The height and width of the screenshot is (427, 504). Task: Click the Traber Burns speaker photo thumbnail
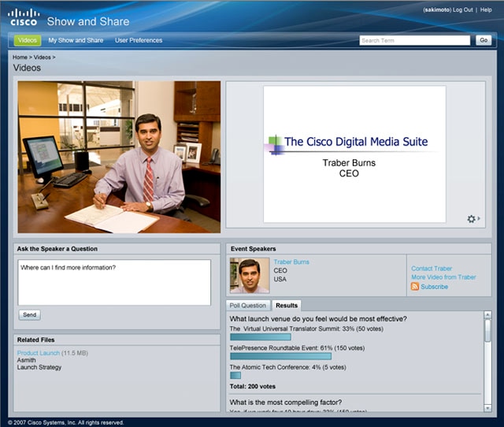(250, 276)
